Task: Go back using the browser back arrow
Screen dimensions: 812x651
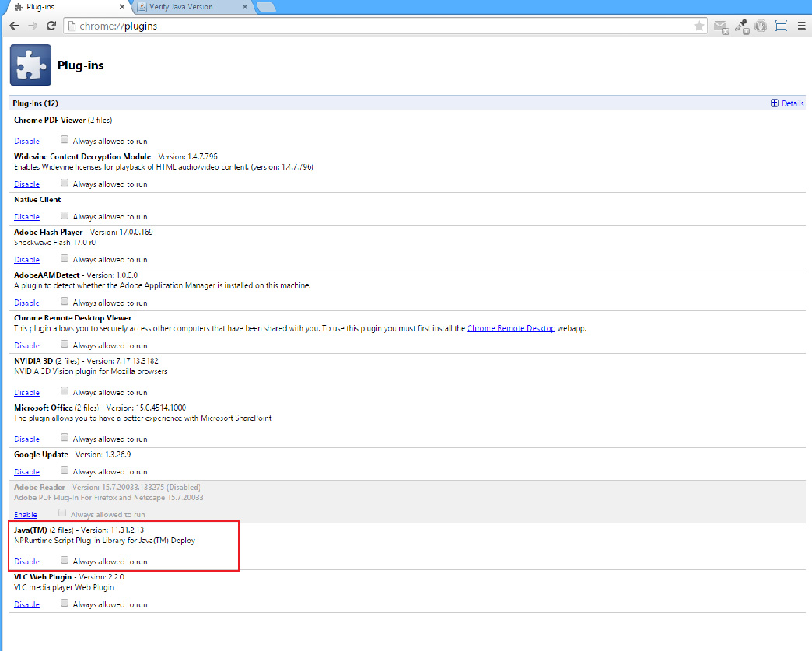Action: 14,26
